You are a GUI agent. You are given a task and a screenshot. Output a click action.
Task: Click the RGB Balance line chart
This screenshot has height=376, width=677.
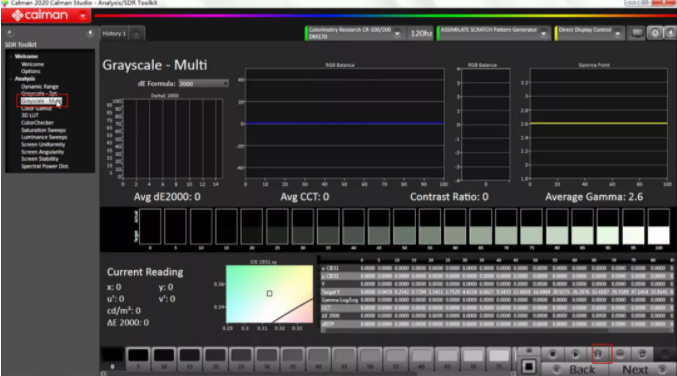point(344,123)
